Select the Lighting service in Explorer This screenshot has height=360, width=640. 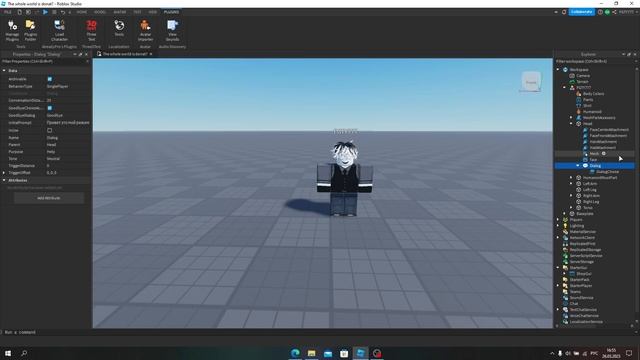(576, 226)
